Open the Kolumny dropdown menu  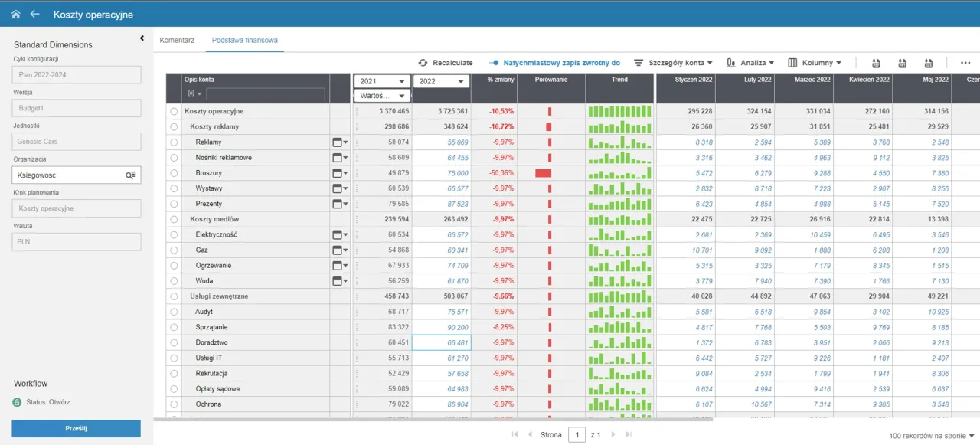point(815,63)
